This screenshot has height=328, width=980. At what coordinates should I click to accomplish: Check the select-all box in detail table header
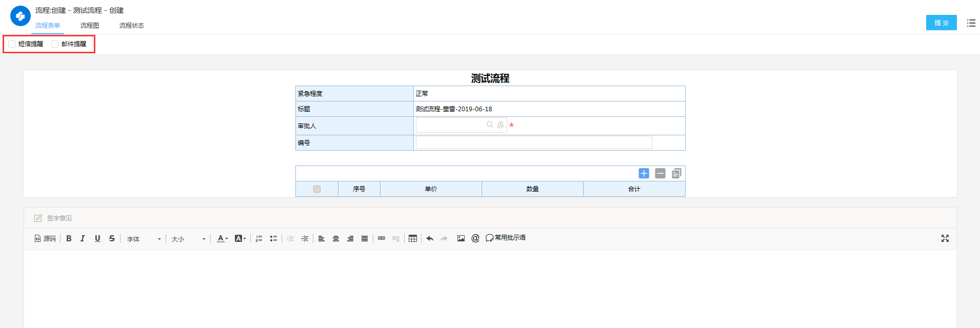[317, 189]
